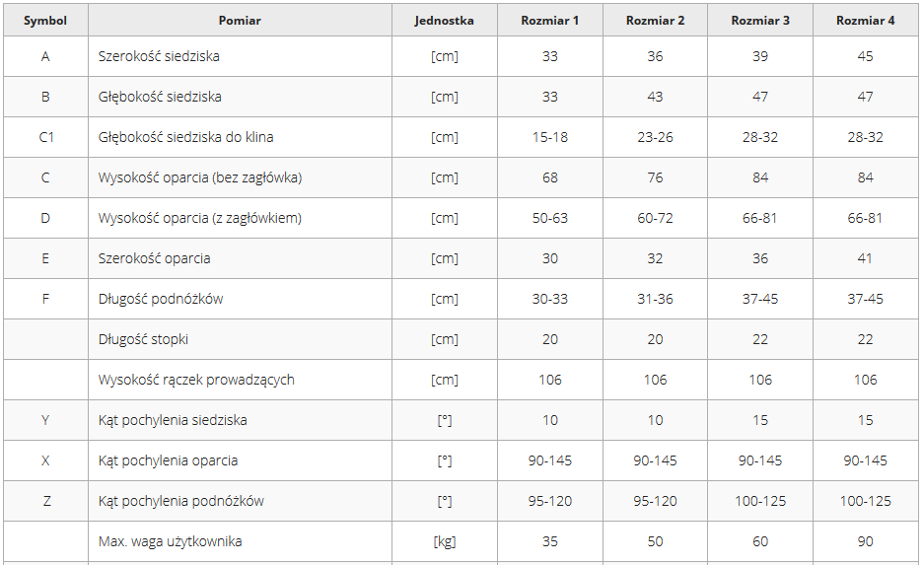Select the Rozmiar 2 column header
Image resolution: width=924 pixels, height=565 pixels.
[x=655, y=20]
